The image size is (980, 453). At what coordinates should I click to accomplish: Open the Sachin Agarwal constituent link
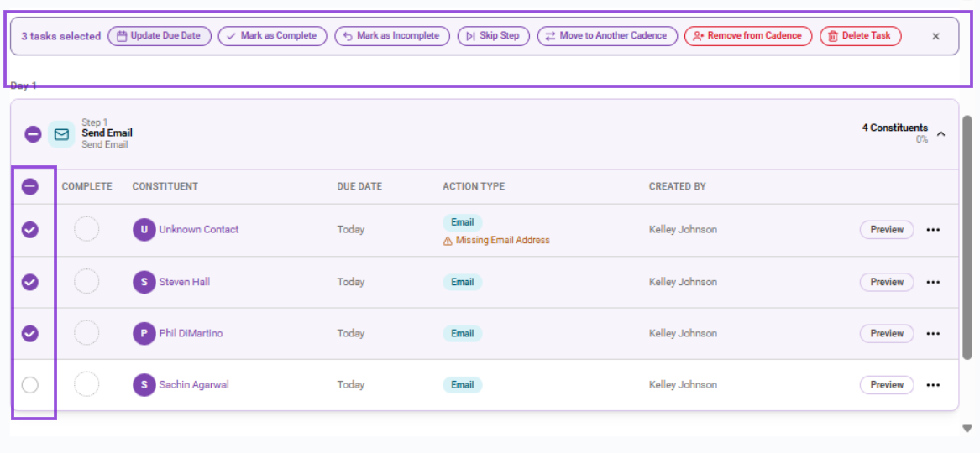point(194,385)
